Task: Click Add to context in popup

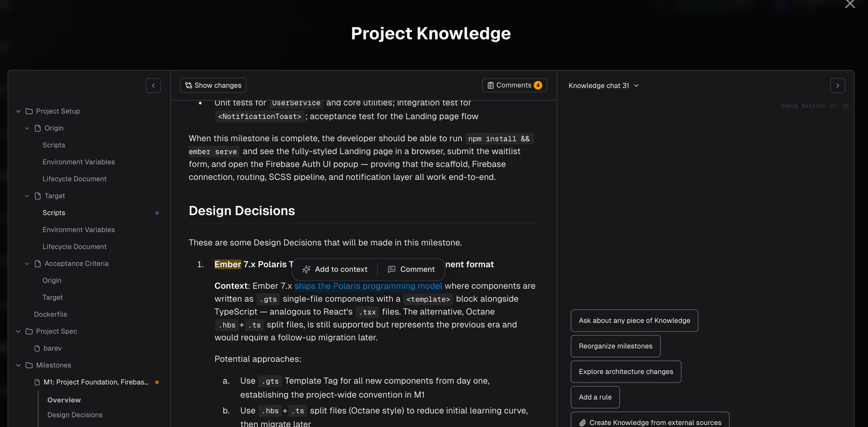Action: [335, 269]
